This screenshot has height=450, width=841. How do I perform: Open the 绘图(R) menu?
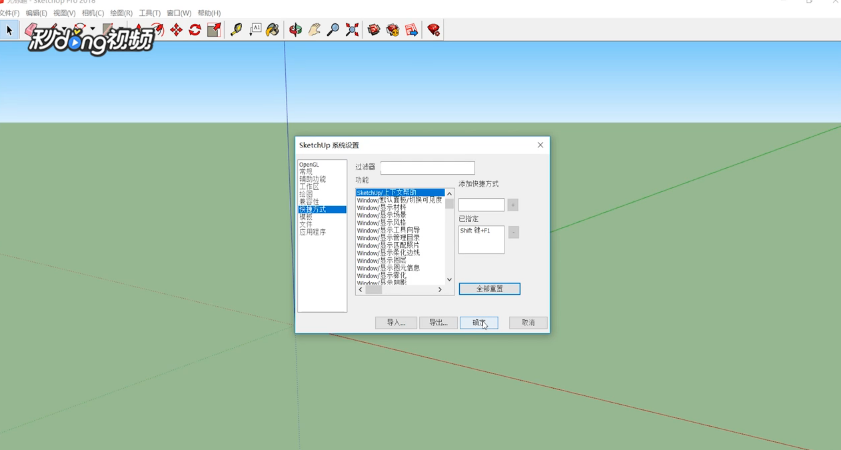121,13
